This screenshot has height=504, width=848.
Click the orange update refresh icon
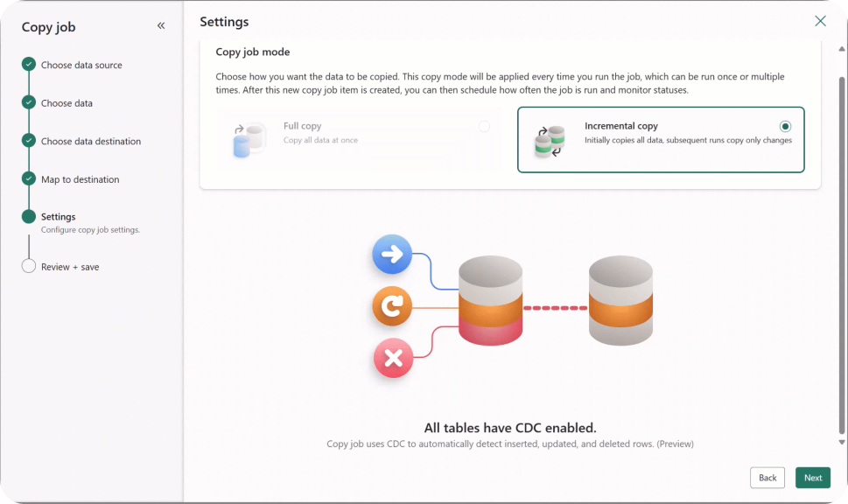point(391,306)
